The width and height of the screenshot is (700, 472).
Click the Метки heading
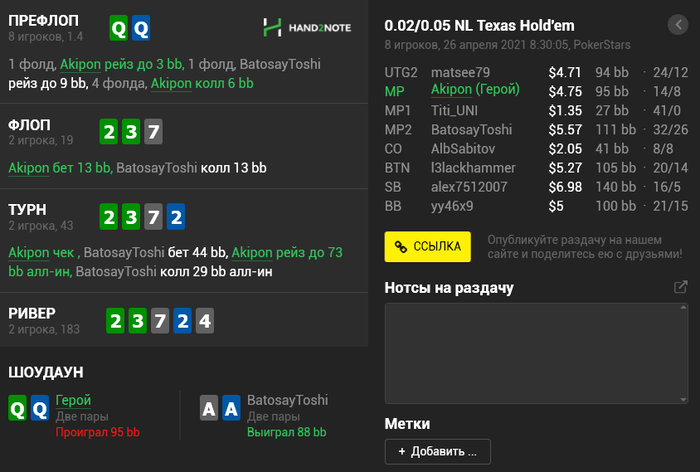(x=407, y=423)
